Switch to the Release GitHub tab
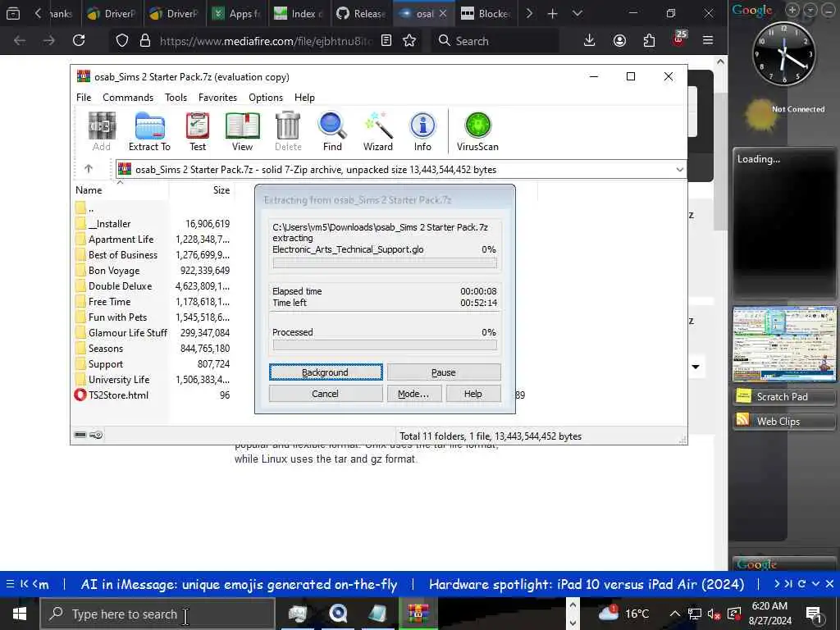This screenshot has height=630, width=840. coord(362,13)
